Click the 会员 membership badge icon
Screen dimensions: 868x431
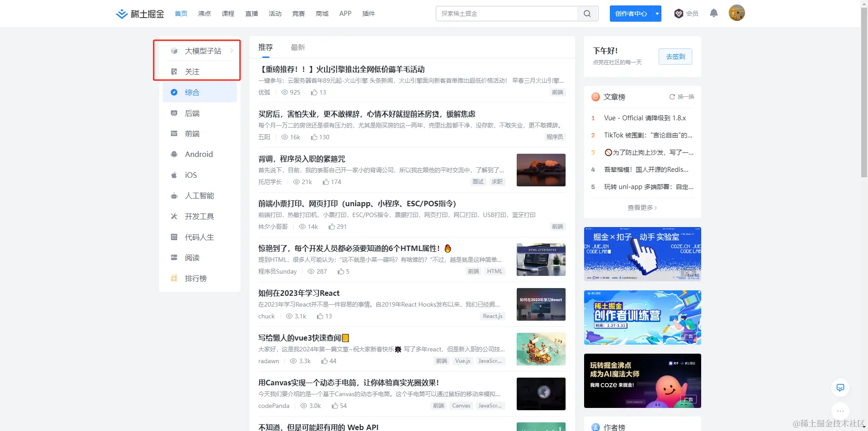679,14
